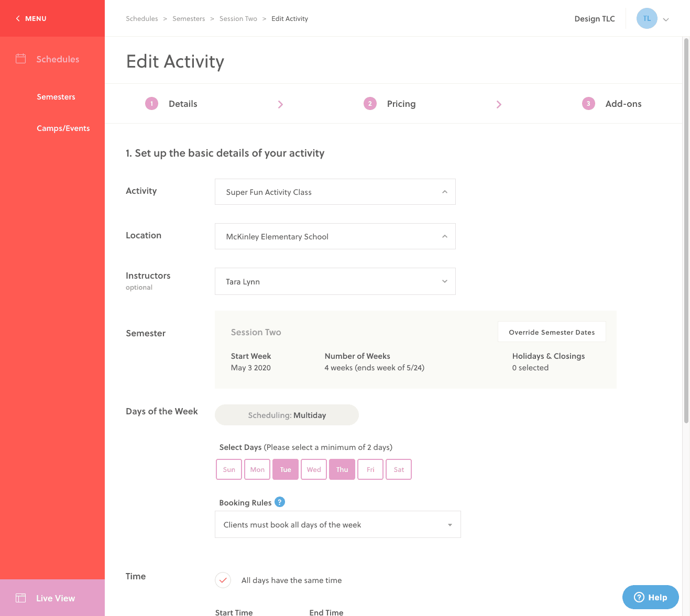Open the Live View panel icon
Image resolution: width=690 pixels, height=616 pixels.
coord(21,598)
